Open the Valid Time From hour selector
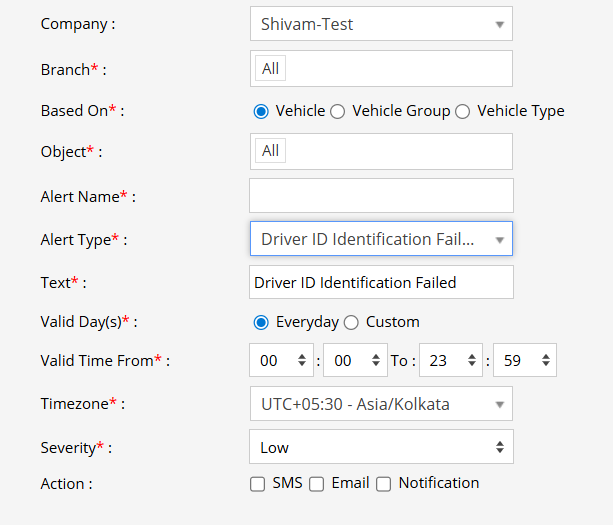The height and width of the screenshot is (525, 613). 281,360
